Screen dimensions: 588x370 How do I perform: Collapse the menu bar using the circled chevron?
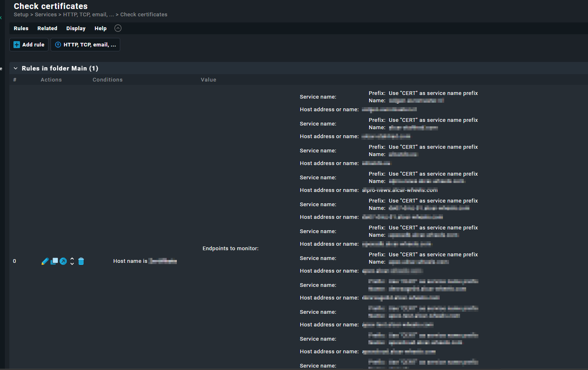(x=118, y=28)
